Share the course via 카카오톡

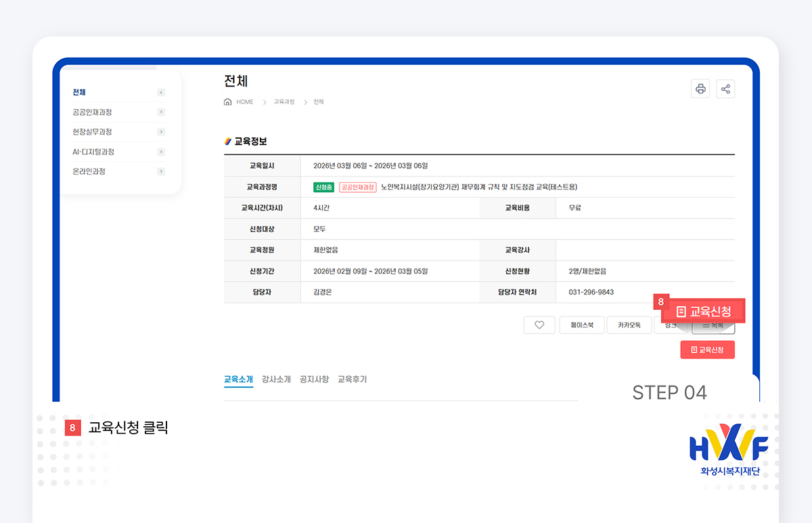coord(629,325)
